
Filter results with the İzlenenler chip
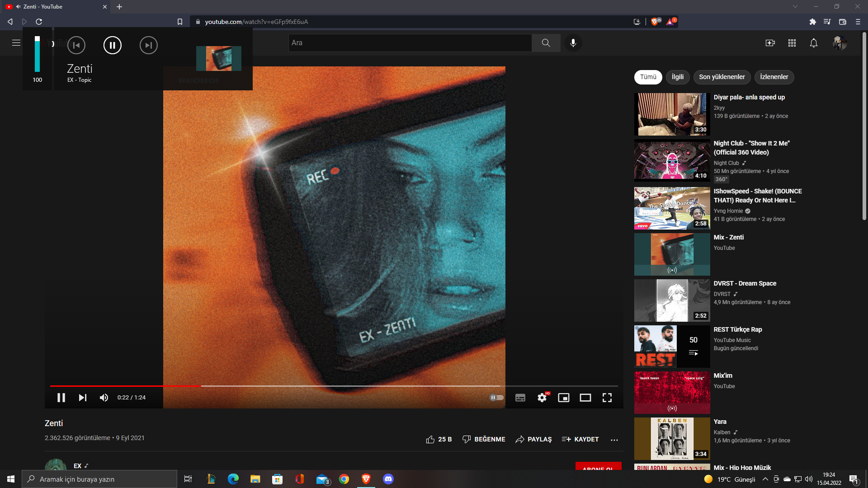point(774,77)
